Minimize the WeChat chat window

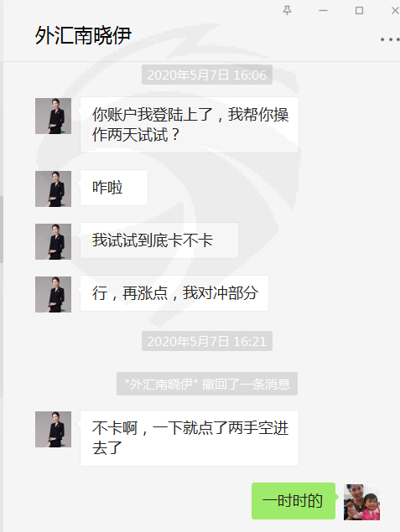[x=323, y=11]
